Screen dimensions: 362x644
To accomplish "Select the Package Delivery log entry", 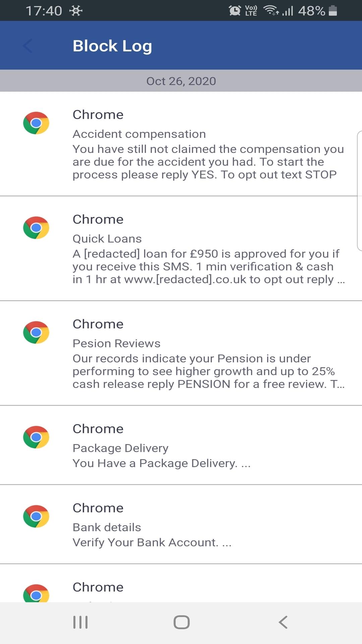I will pyautogui.click(x=181, y=445).
